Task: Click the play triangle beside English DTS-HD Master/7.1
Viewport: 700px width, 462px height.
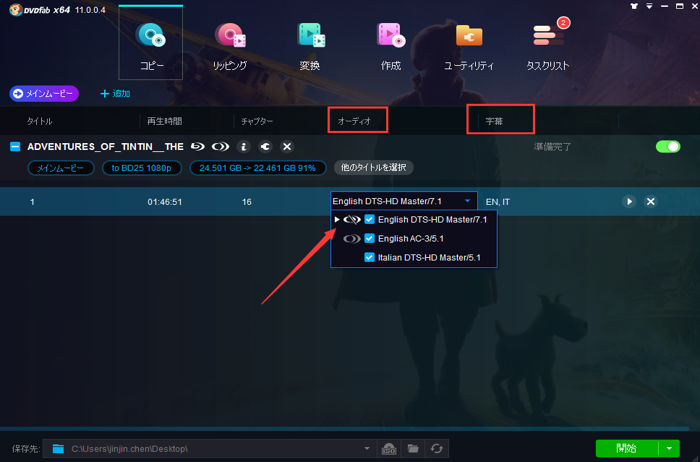Action: pos(337,219)
